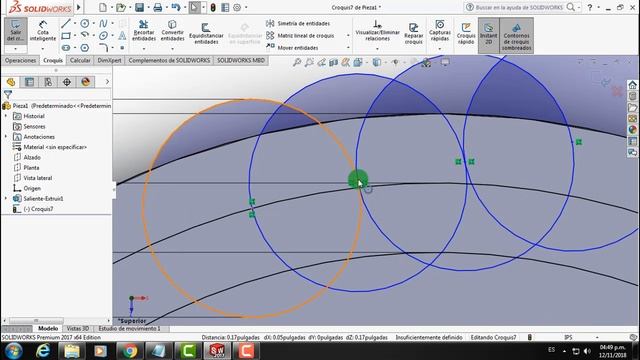The height and width of the screenshot is (360, 640).
Task: Click the Print icon
Action: click(x=158, y=7)
